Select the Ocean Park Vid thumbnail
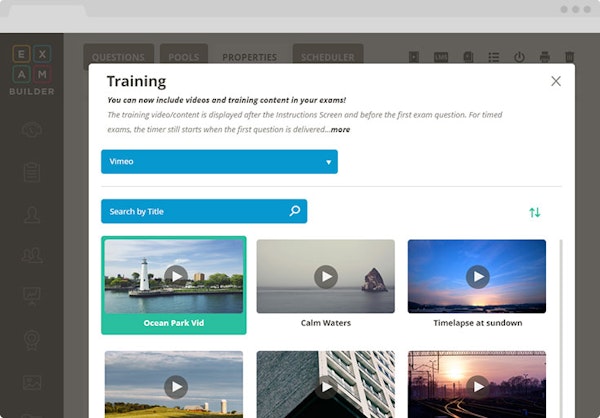The height and width of the screenshot is (418, 600). (174, 277)
